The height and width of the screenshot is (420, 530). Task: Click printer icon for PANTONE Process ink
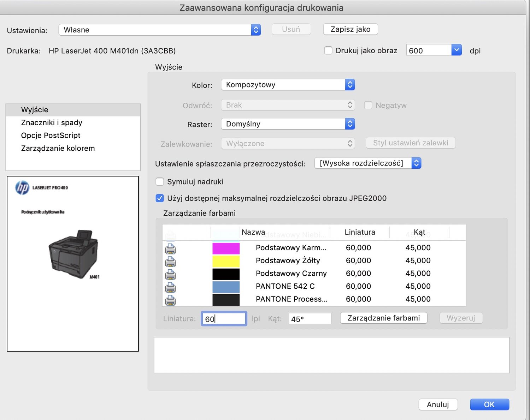(170, 300)
